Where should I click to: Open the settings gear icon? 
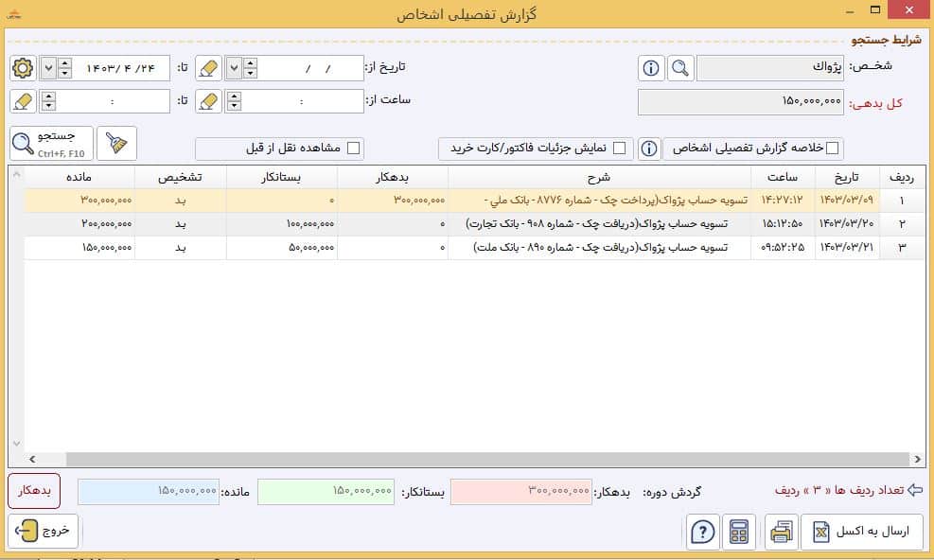[x=23, y=68]
